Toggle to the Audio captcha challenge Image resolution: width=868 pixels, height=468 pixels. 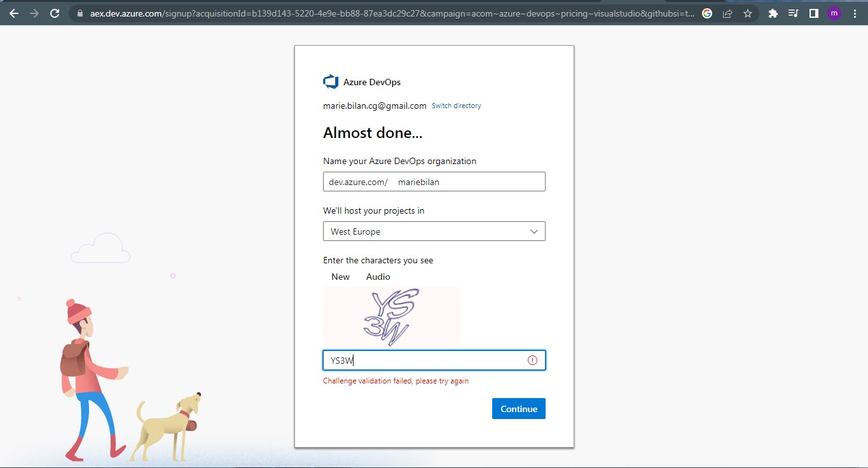pyautogui.click(x=378, y=277)
